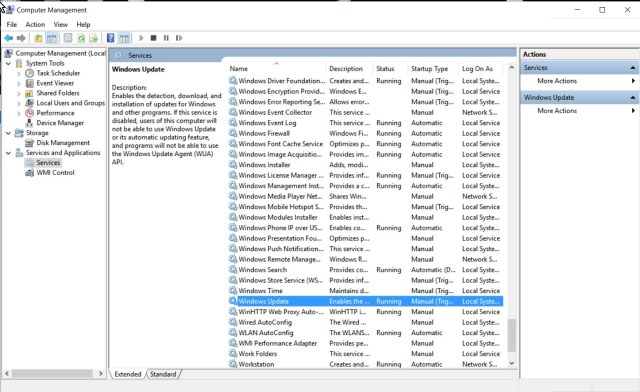Click the Local Users and Groups icon
The height and width of the screenshot is (392, 640).
29,103
